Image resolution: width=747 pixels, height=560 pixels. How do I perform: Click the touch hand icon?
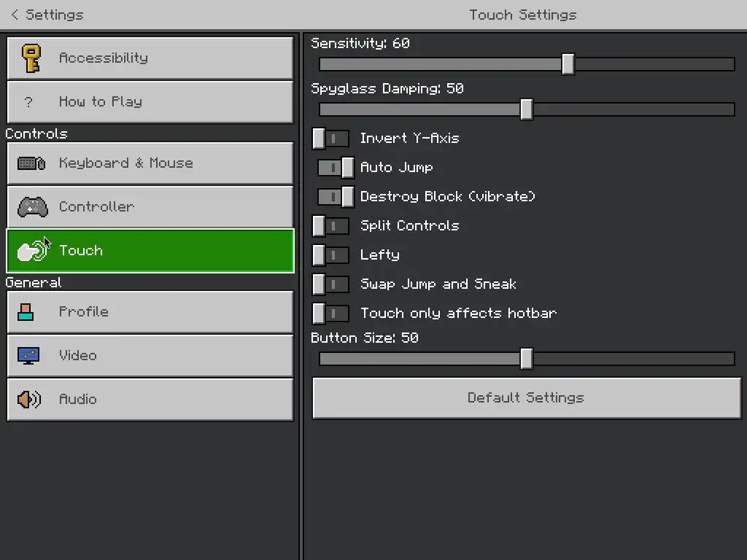click(x=32, y=251)
